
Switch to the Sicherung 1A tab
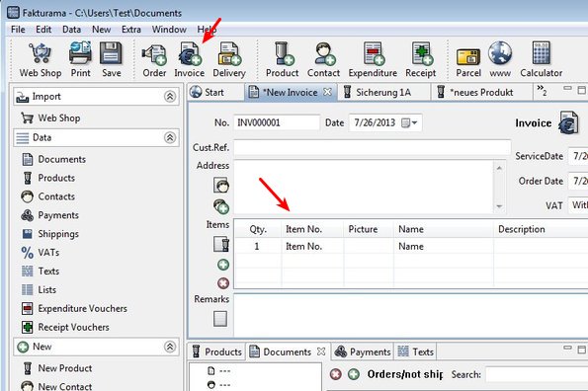(x=383, y=92)
